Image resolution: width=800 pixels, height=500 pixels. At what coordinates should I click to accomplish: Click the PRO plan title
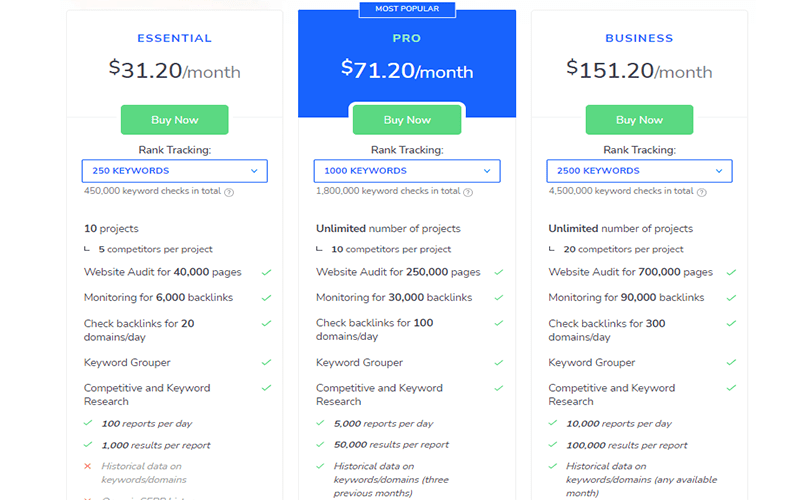[x=407, y=38]
